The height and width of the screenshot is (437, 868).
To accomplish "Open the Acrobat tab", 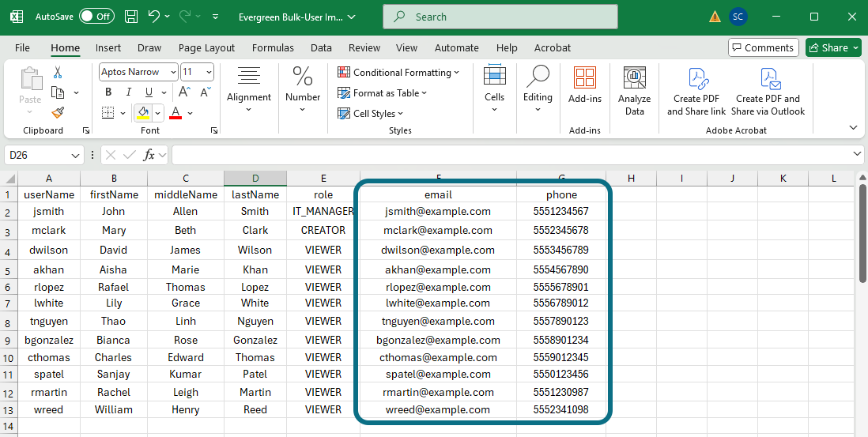I will tap(553, 47).
